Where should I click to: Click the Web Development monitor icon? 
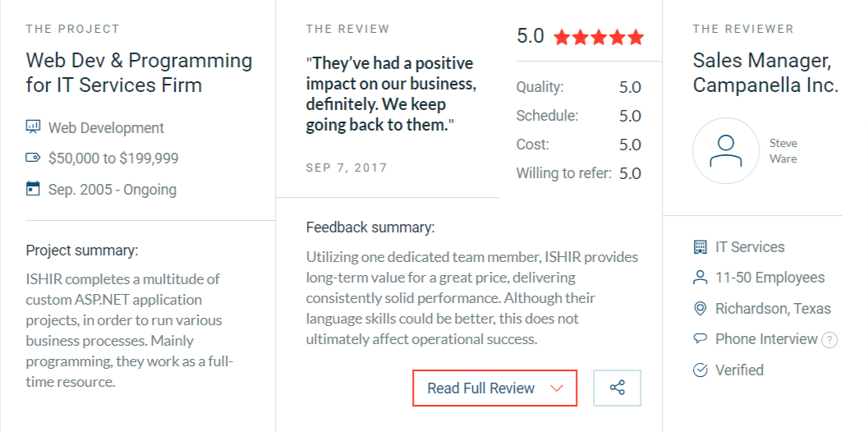pyautogui.click(x=34, y=127)
